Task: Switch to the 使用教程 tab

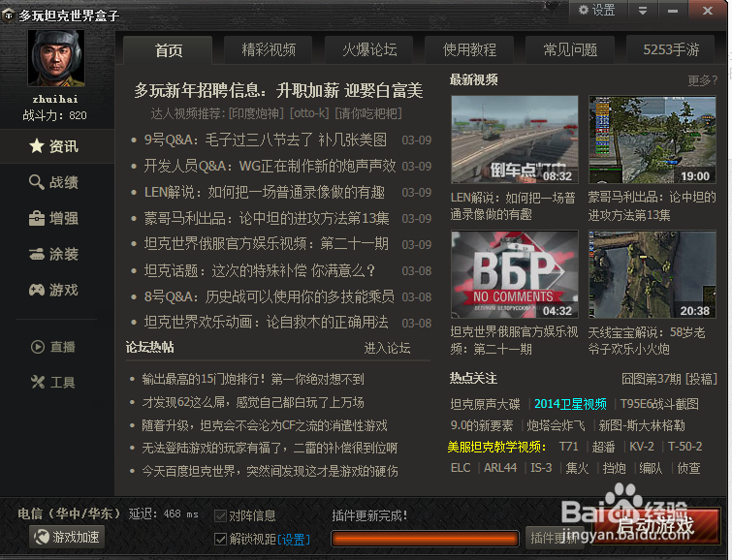Action: click(x=469, y=50)
